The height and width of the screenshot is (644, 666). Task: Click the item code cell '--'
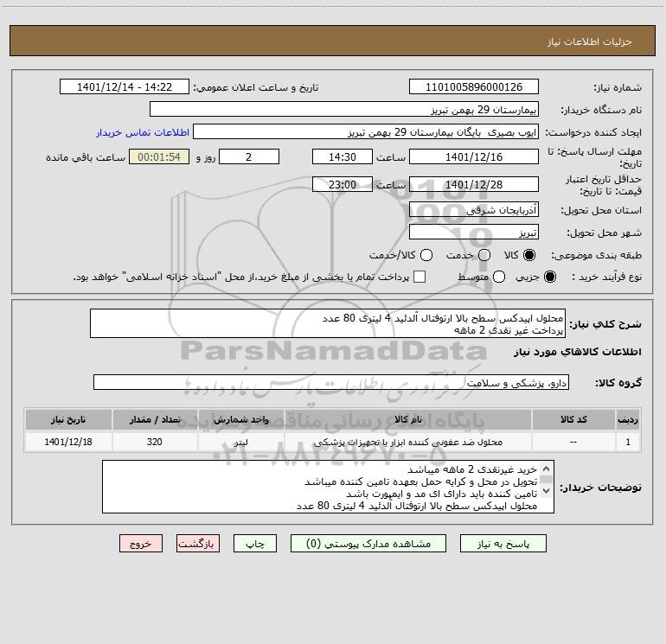(573, 442)
